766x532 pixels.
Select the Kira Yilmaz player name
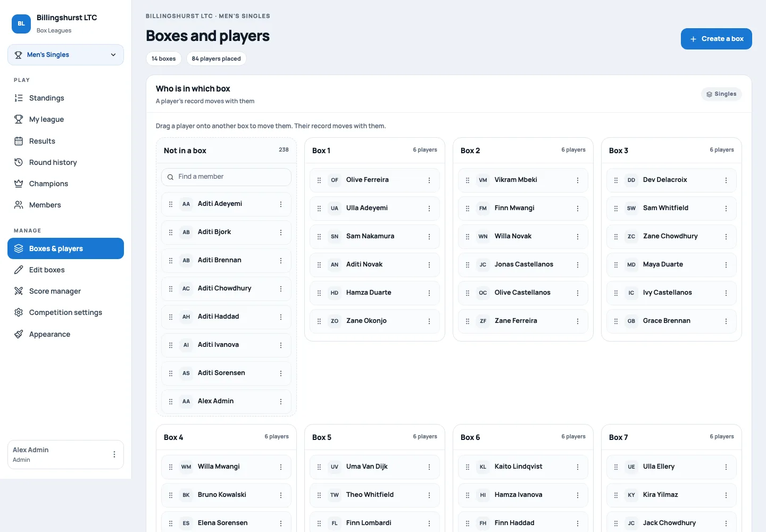[661, 495]
